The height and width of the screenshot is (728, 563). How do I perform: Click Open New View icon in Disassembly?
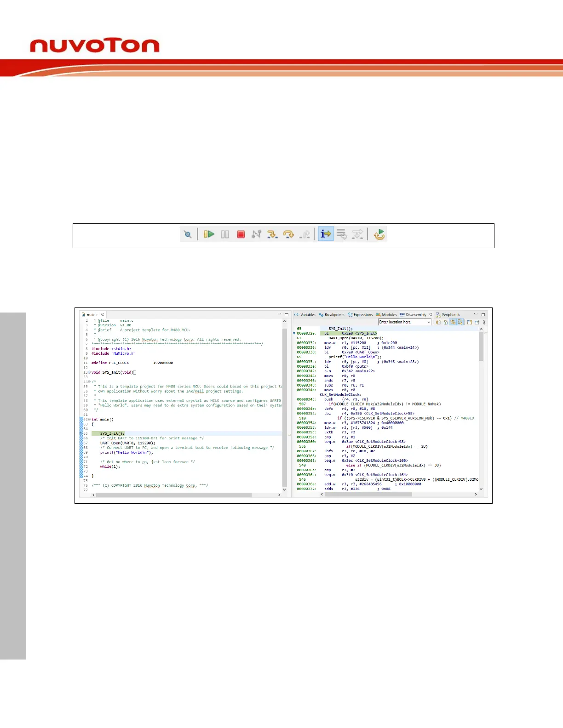point(470,322)
